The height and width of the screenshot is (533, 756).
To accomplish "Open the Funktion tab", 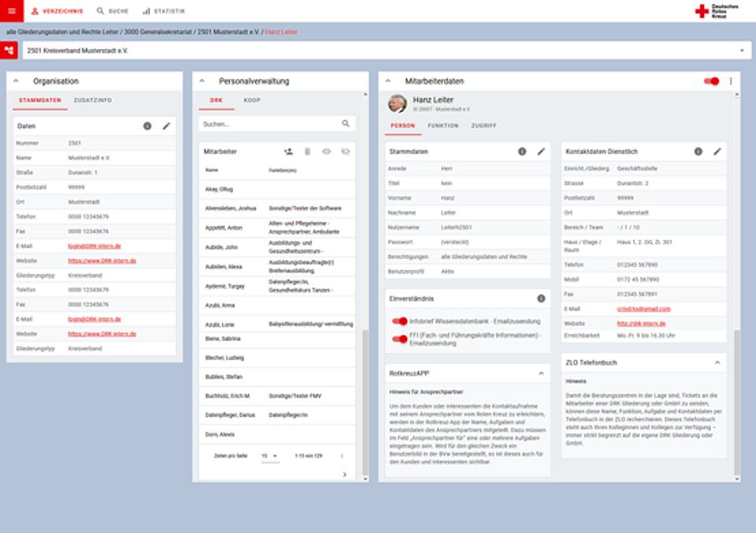I will pyautogui.click(x=443, y=126).
